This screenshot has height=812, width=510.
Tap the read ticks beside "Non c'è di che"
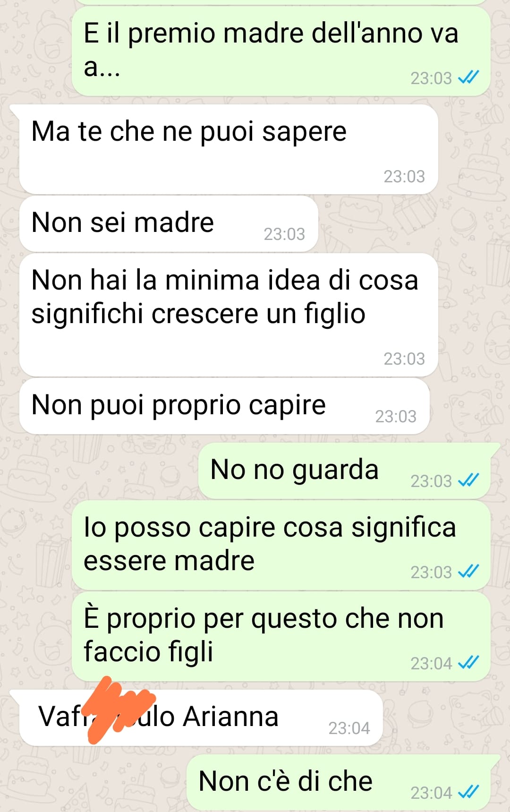(468, 792)
